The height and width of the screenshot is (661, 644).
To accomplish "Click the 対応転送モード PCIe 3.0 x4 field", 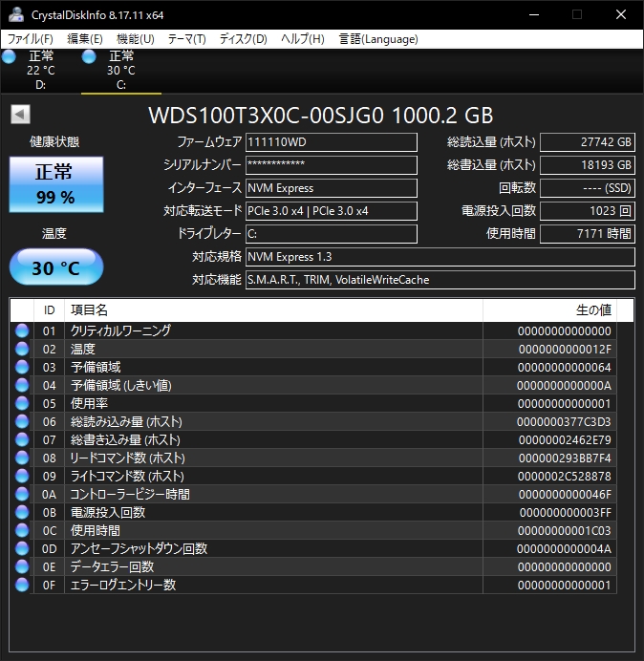I will tap(332, 211).
